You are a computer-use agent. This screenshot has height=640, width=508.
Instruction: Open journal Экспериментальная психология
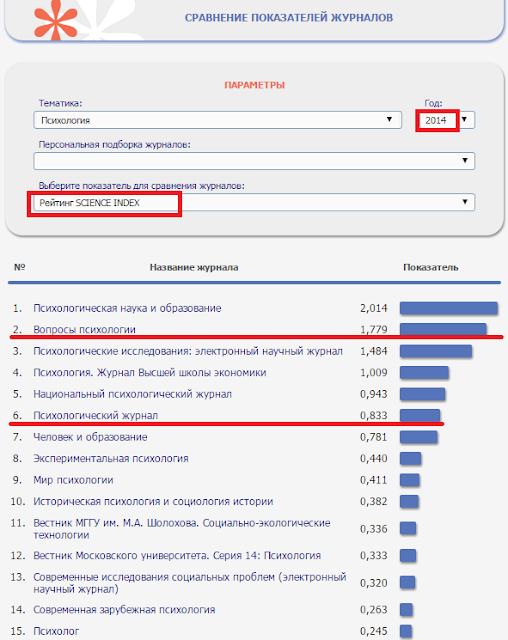111,458
